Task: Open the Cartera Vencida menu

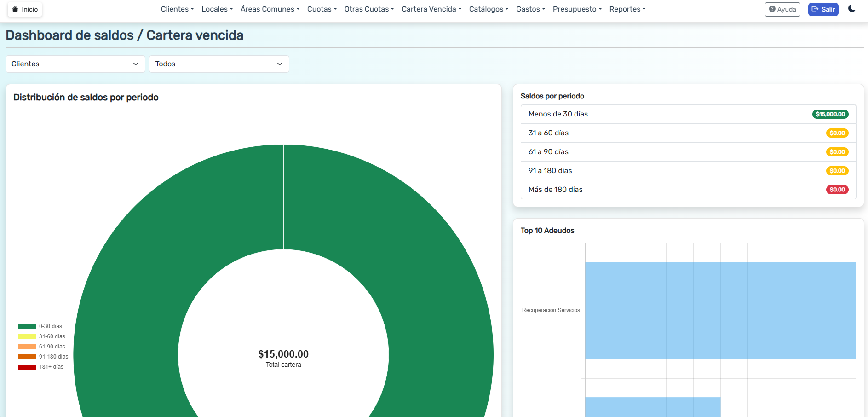Action: pyautogui.click(x=431, y=9)
